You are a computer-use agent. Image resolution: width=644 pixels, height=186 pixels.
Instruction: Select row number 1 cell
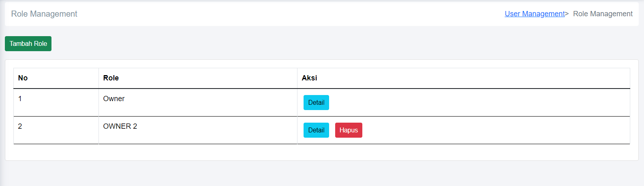20,99
